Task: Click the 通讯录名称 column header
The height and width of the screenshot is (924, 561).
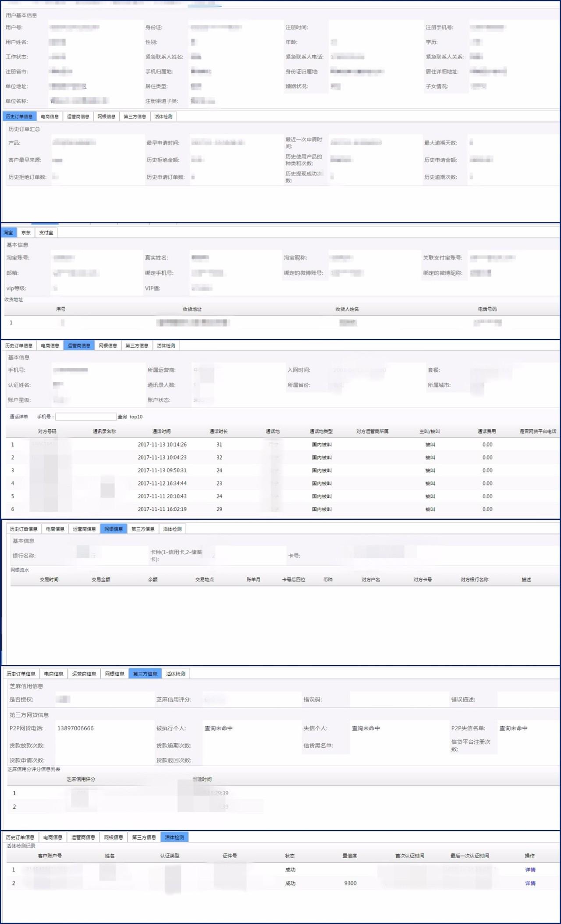Action: 104,432
